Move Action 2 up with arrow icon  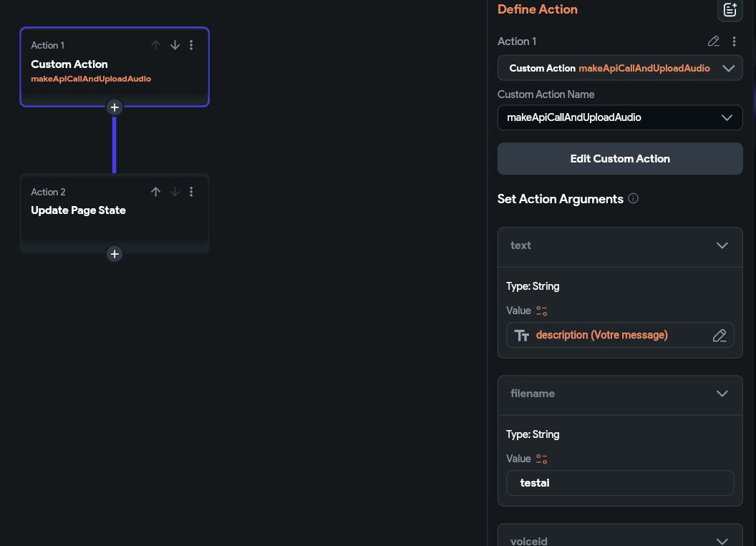[155, 192]
